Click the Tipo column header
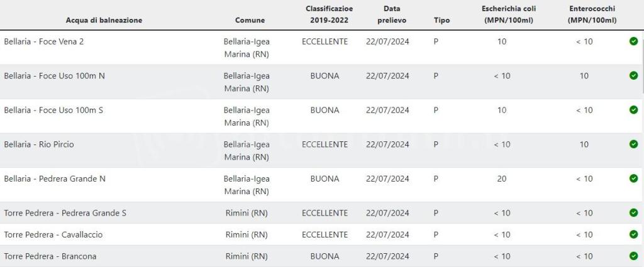The image size is (644, 267). pos(441,20)
